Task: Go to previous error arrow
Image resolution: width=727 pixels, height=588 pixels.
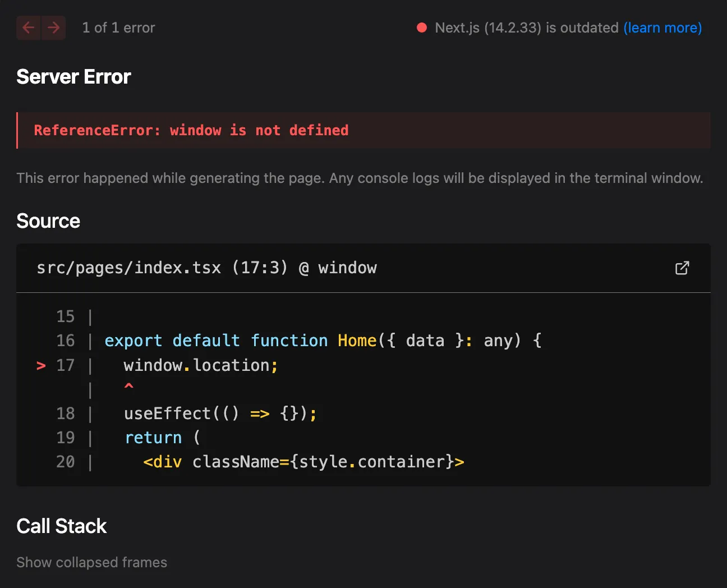Action: (29, 27)
